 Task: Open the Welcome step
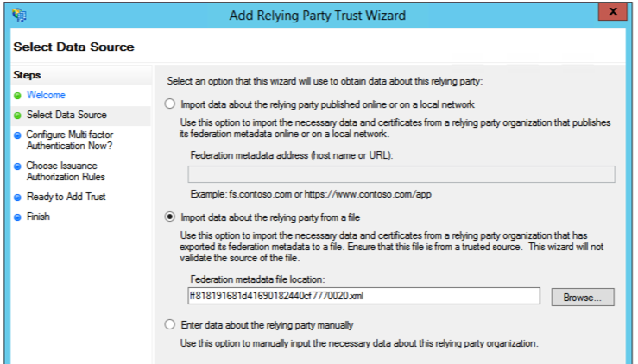click(x=46, y=95)
